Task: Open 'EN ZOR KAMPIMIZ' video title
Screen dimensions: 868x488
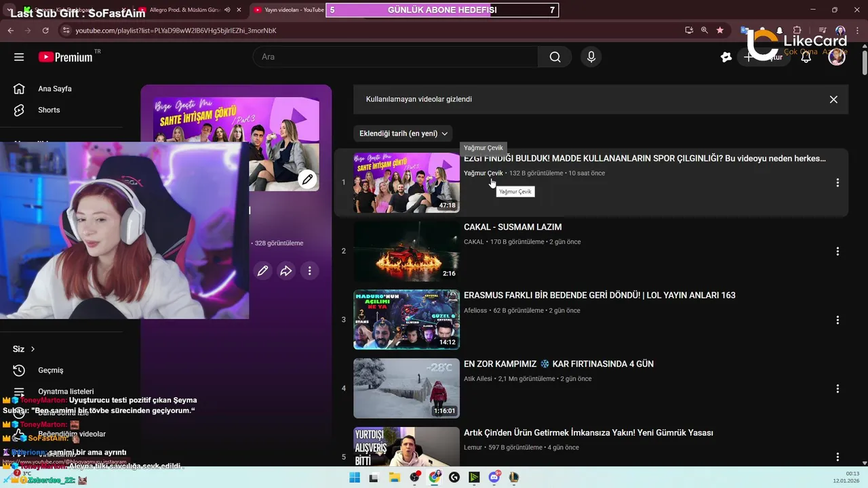Action: click(559, 364)
